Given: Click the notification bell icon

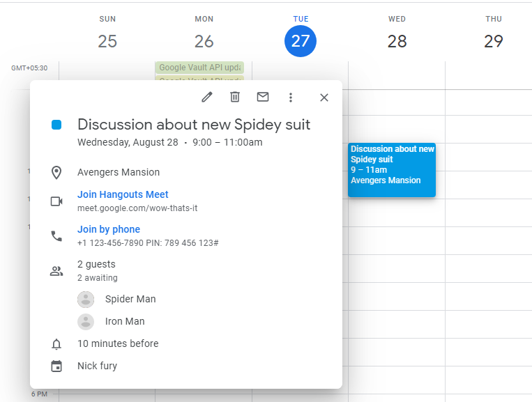Looking at the screenshot, I should point(56,343).
